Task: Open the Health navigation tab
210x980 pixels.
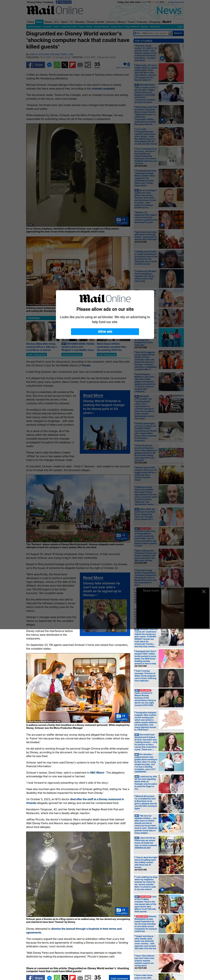Action: pos(100,22)
